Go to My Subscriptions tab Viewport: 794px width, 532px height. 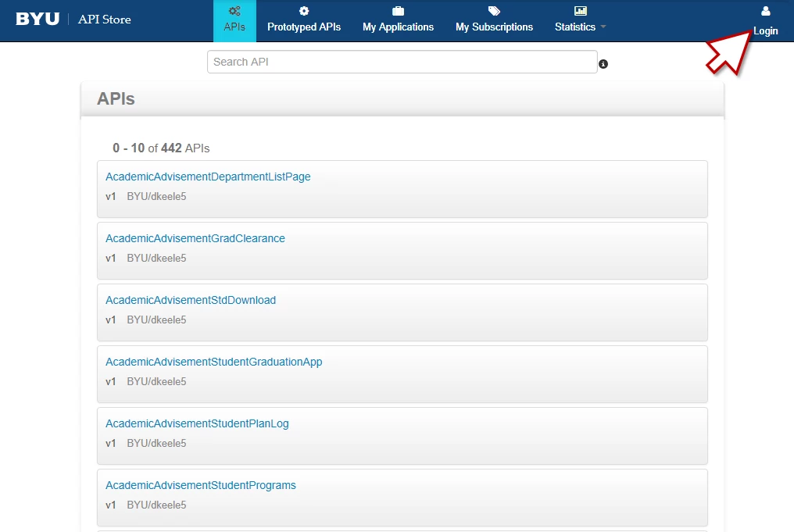(x=494, y=27)
